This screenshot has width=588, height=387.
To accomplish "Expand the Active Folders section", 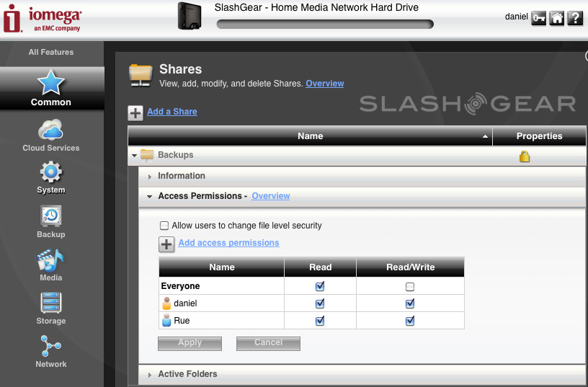I will coord(187,374).
